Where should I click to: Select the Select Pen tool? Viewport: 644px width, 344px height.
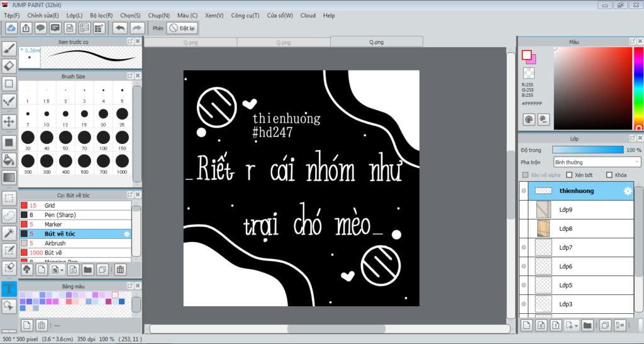9,250
